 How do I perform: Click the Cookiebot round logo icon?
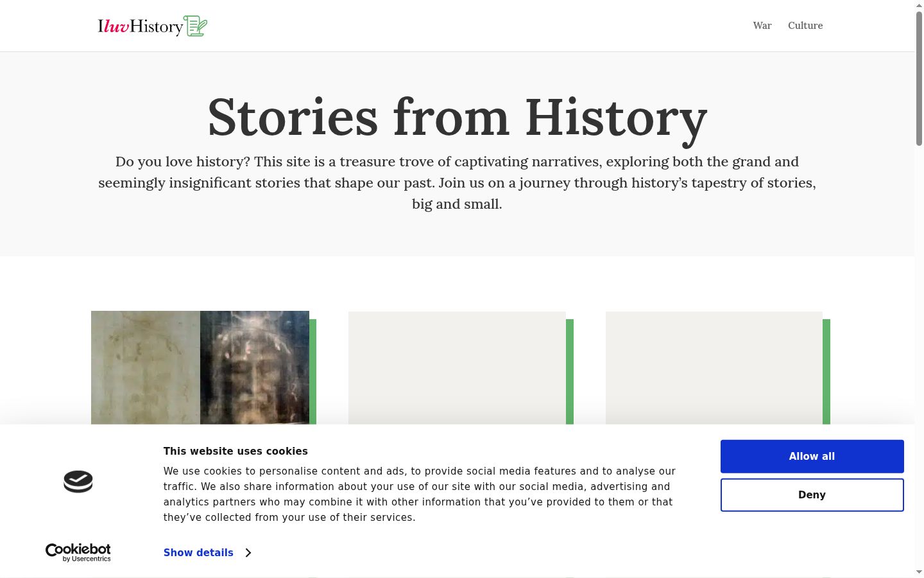[78, 482]
